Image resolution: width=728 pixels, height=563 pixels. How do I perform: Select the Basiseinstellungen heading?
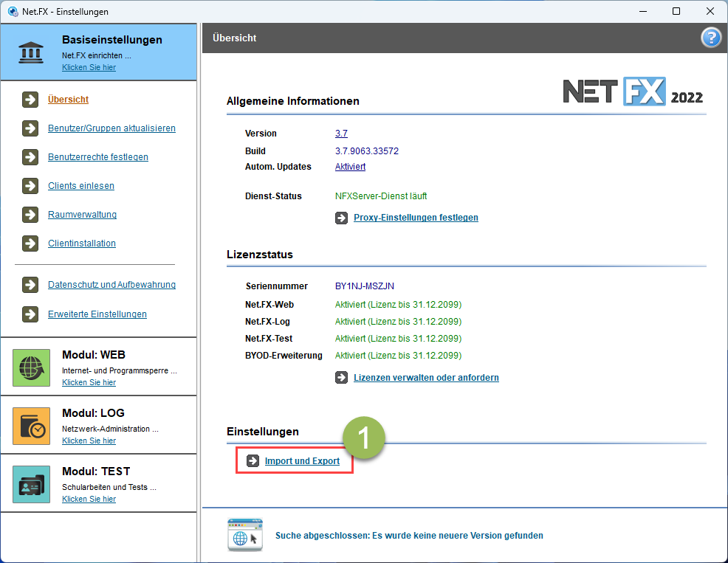tap(112, 40)
